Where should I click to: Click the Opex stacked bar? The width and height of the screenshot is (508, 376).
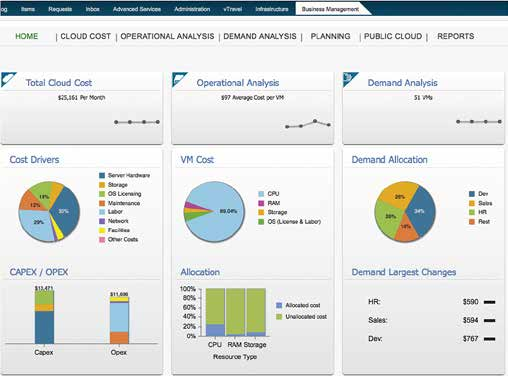[119, 320]
